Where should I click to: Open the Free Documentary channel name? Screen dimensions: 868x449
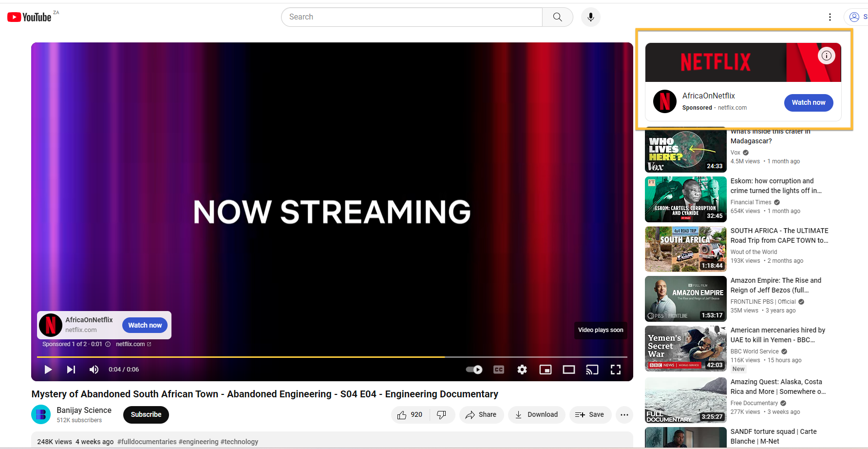(754, 403)
